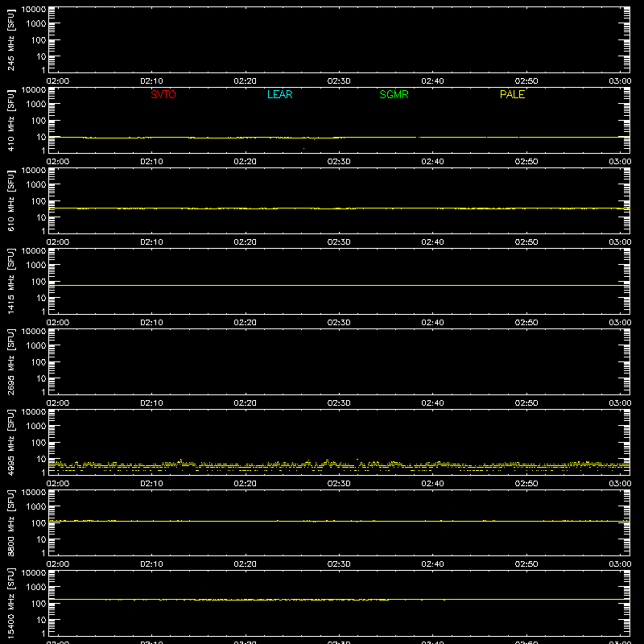Click the cyan LEAR station label
This screenshot has width=644, height=644.
[x=279, y=94]
